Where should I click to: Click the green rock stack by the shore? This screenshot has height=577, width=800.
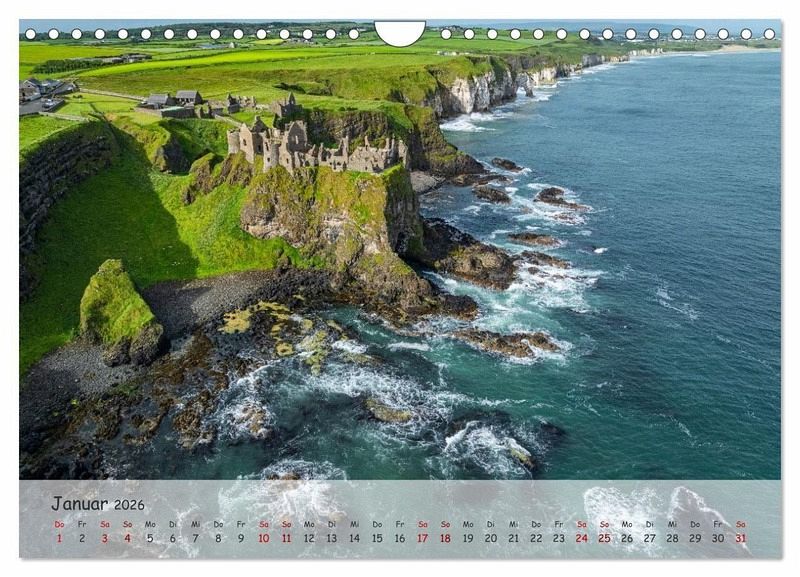(x=117, y=310)
